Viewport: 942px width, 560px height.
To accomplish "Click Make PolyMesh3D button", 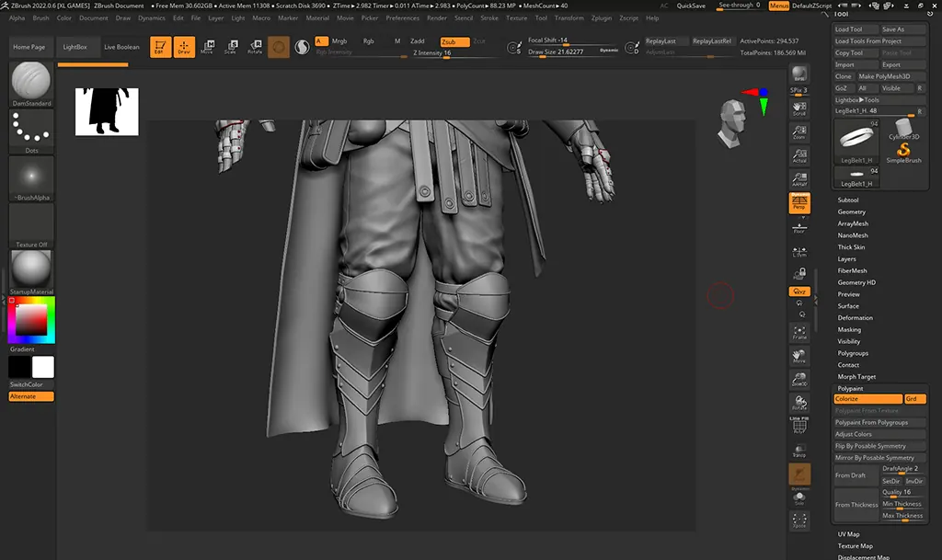I will pos(890,76).
